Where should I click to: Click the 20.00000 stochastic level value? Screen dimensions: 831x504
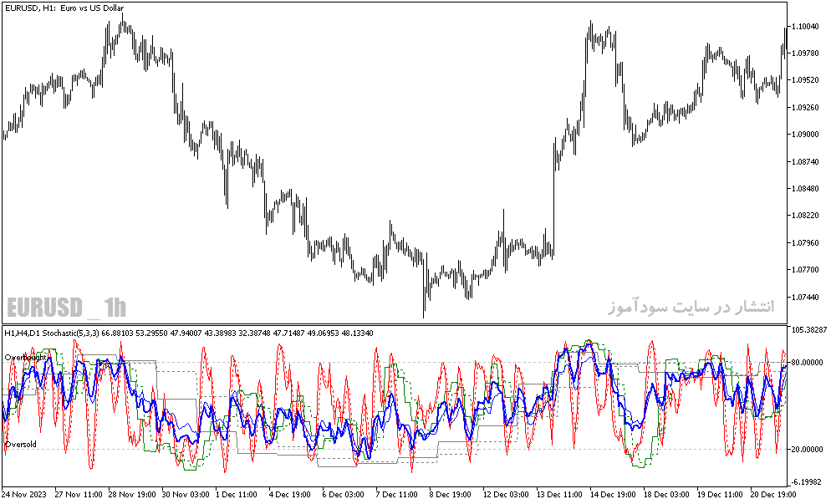tap(807, 449)
